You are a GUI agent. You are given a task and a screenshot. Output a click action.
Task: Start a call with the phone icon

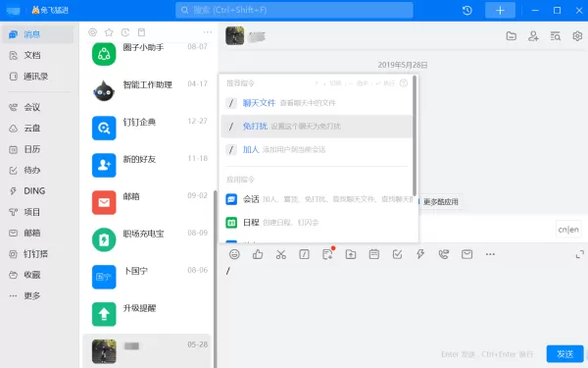pyautogui.click(x=444, y=254)
